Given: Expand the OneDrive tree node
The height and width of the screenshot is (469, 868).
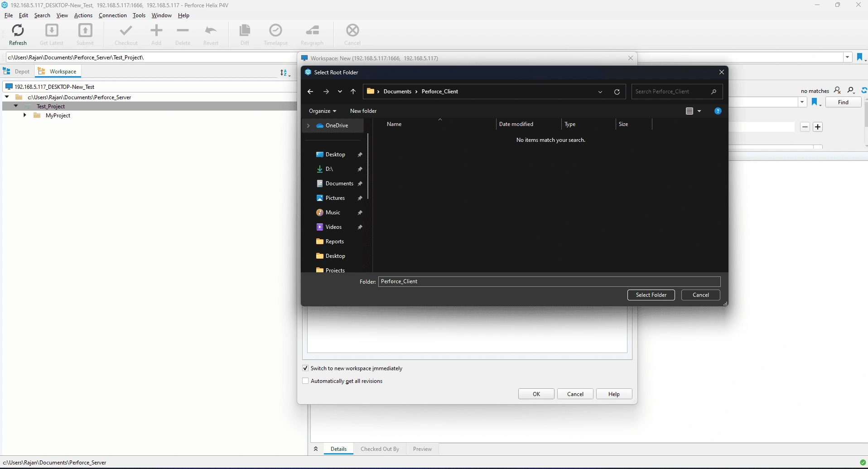Looking at the screenshot, I should pyautogui.click(x=309, y=126).
